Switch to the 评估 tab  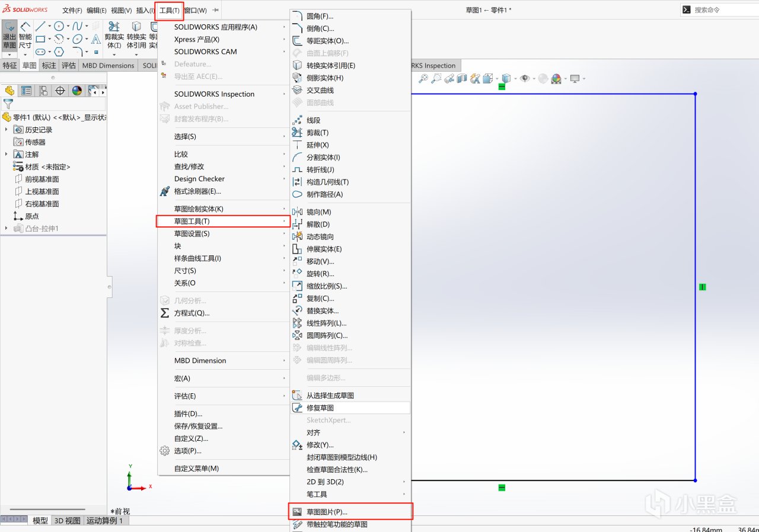[x=69, y=66]
